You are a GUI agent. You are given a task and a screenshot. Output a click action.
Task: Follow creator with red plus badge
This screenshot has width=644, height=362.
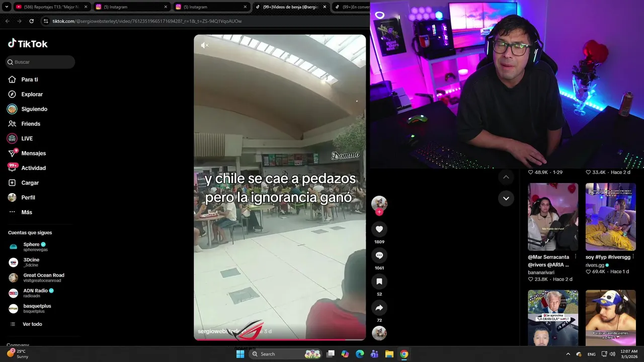pos(379,212)
